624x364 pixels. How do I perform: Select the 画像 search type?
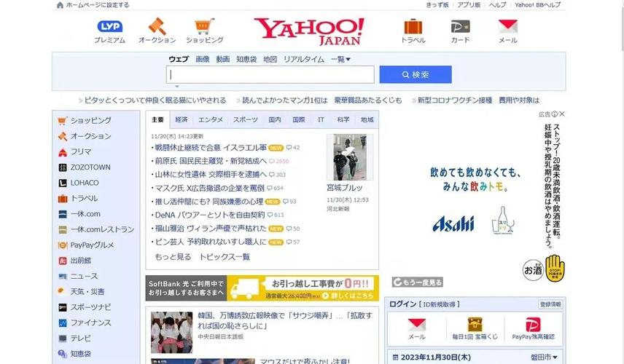pos(202,59)
